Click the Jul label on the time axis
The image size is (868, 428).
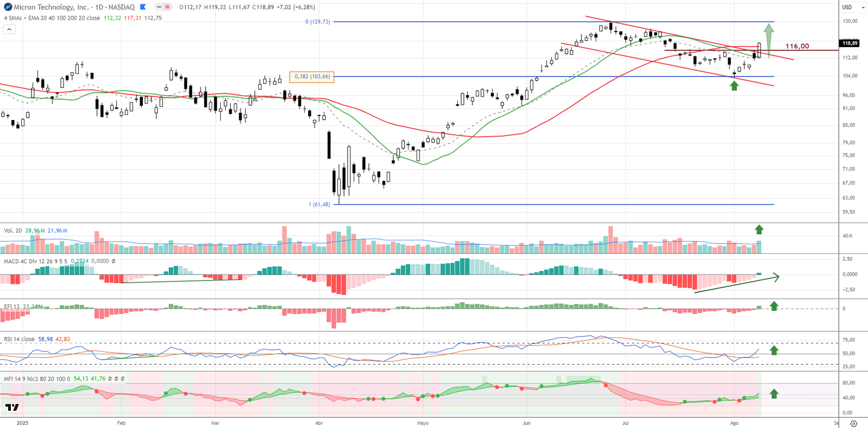(x=626, y=423)
